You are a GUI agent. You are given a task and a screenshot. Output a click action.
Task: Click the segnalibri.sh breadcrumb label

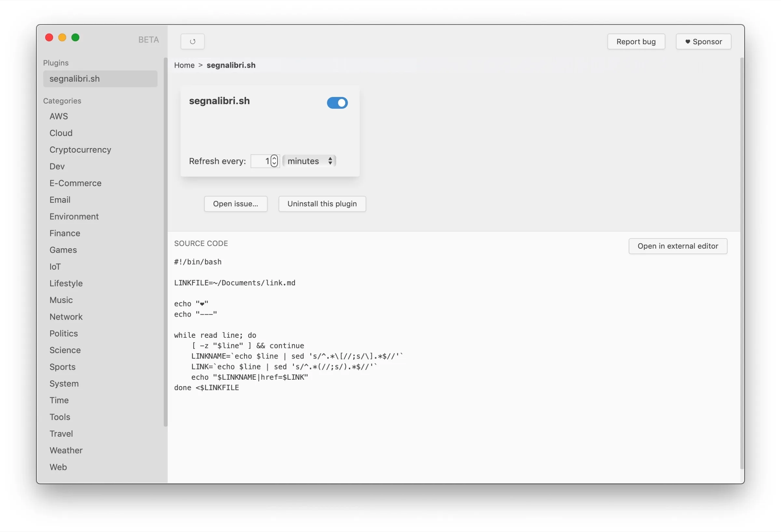[x=231, y=64]
